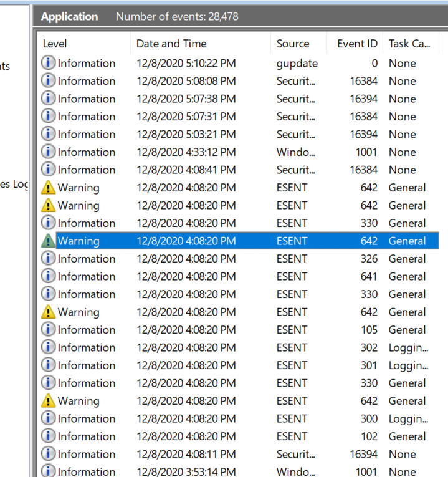Click Event ID 1001 on the 4:33:12 PM row
The image size is (448, 477).
tap(366, 152)
